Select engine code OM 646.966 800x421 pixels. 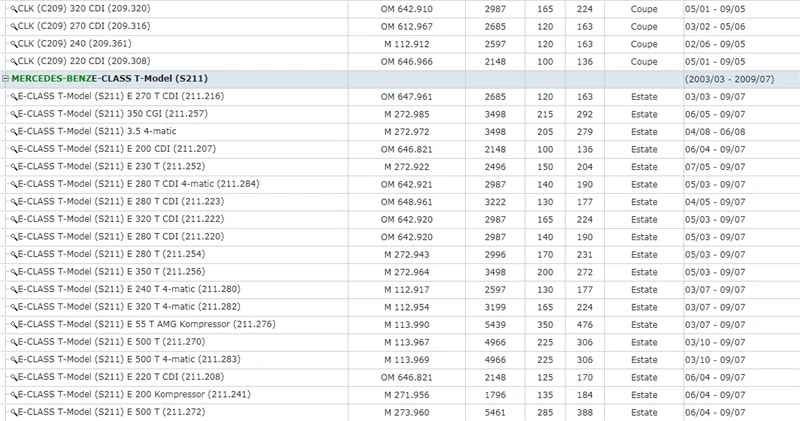coord(407,62)
